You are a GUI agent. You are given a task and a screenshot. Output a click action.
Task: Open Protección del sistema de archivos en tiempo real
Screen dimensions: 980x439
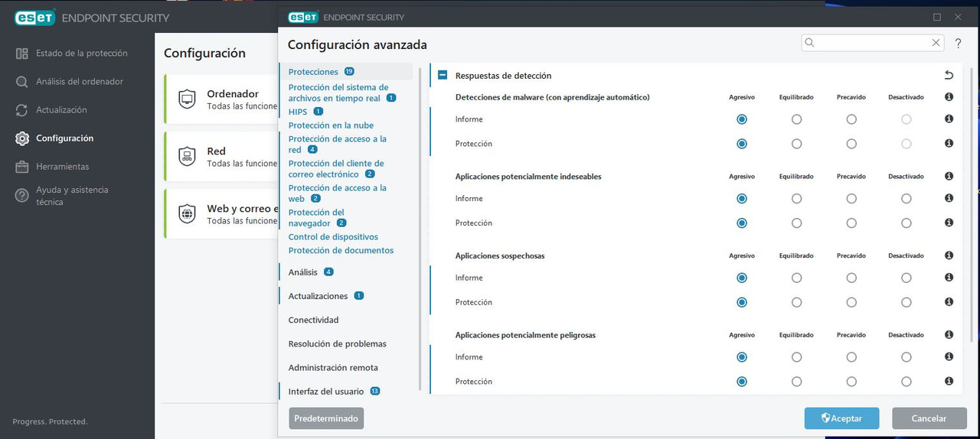click(x=338, y=93)
